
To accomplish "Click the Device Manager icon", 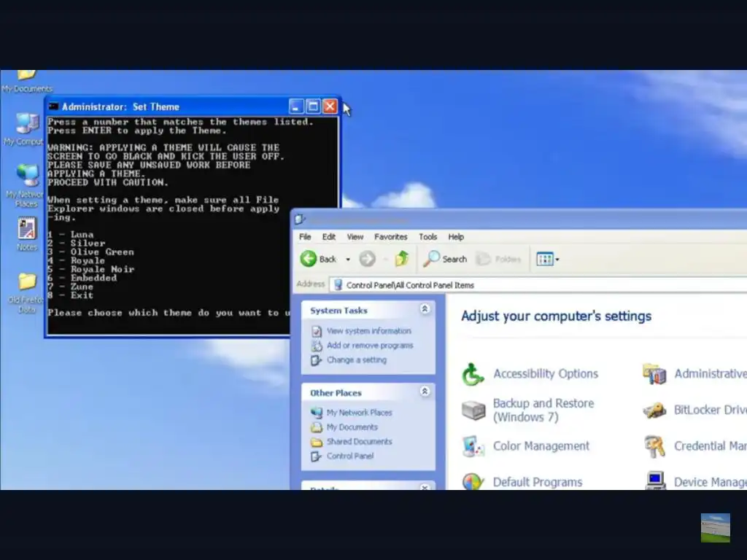I will (x=655, y=481).
